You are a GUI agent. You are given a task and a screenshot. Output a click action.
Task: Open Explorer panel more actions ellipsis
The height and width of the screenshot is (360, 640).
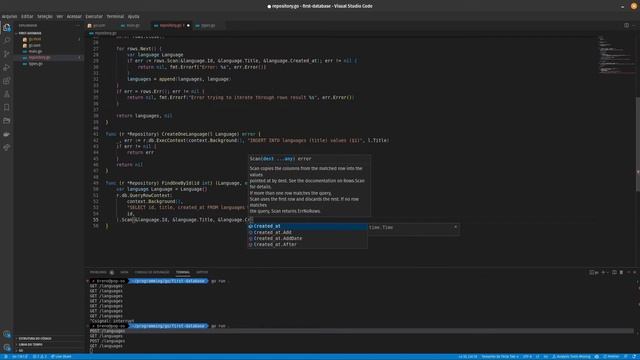[x=78, y=25]
